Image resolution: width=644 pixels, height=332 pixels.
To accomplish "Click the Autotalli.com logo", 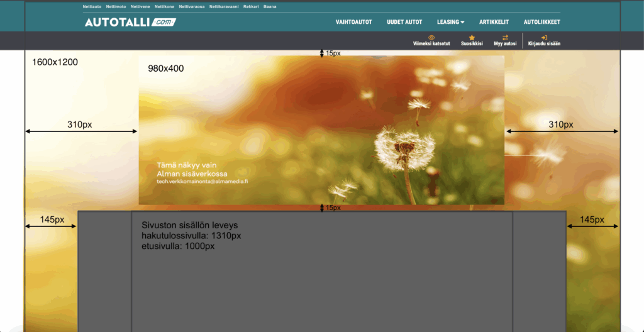I will click(x=130, y=22).
